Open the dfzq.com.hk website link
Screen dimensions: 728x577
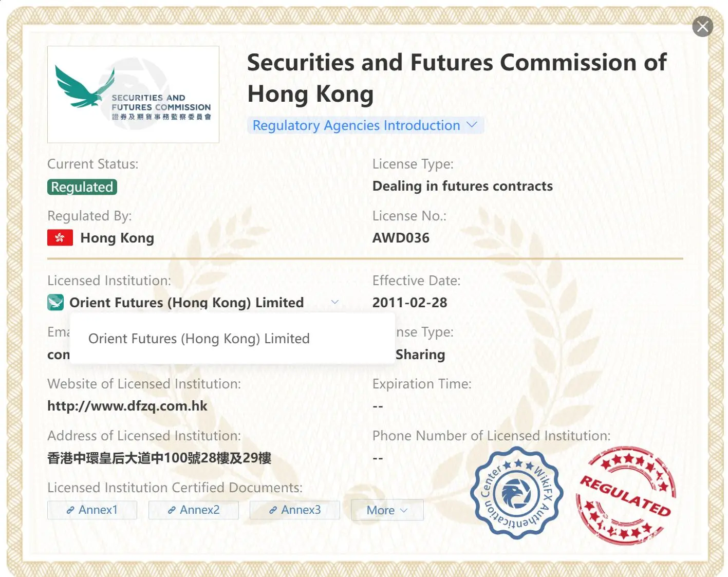(x=127, y=406)
